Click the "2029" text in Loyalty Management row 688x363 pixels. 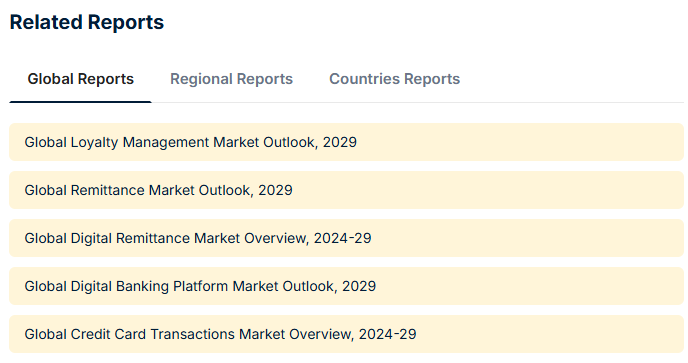(x=340, y=142)
